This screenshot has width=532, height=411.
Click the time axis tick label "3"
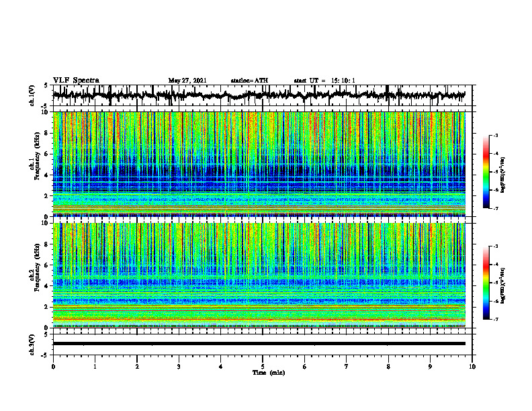click(x=179, y=367)
